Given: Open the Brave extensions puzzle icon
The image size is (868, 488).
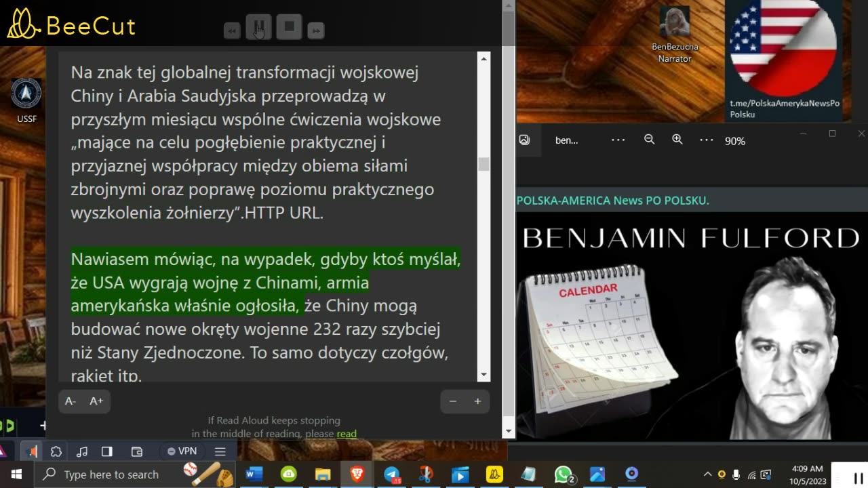Looking at the screenshot, I should tap(56, 451).
